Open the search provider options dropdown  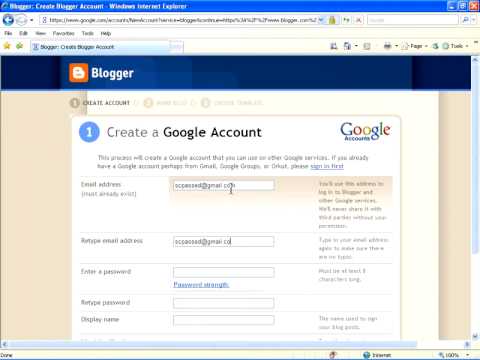pos(474,20)
